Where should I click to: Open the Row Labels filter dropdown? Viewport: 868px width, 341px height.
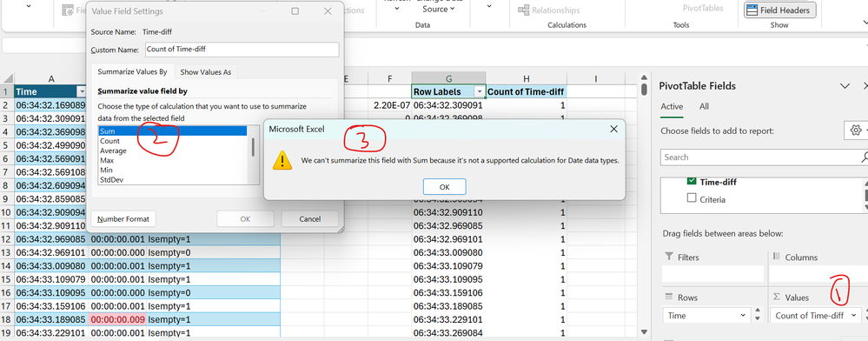[480, 91]
